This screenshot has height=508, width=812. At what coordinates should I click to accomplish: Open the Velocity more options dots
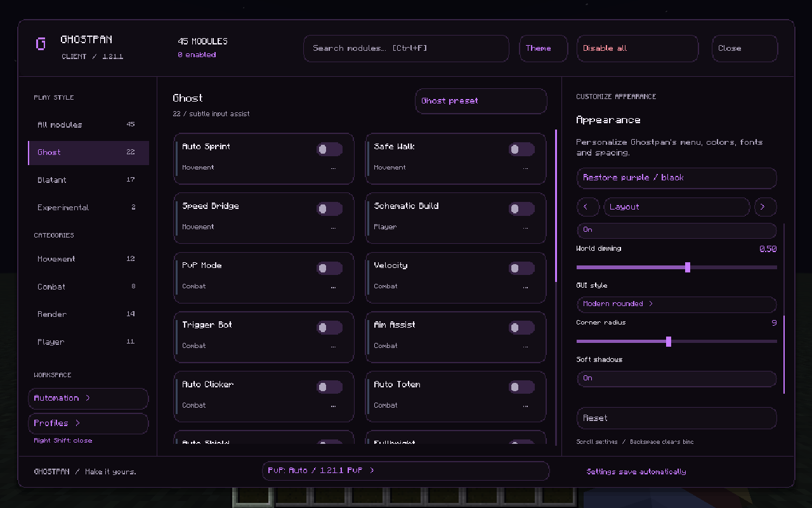[525, 287]
